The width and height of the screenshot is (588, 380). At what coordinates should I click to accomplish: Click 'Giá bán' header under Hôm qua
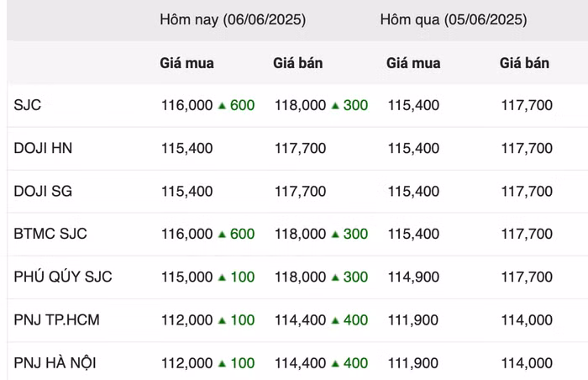click(524, 63)
